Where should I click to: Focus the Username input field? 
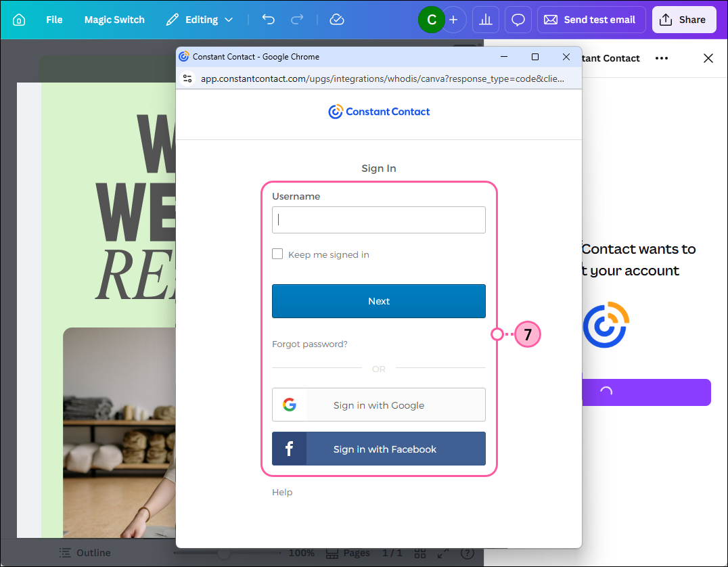[379, 220]
